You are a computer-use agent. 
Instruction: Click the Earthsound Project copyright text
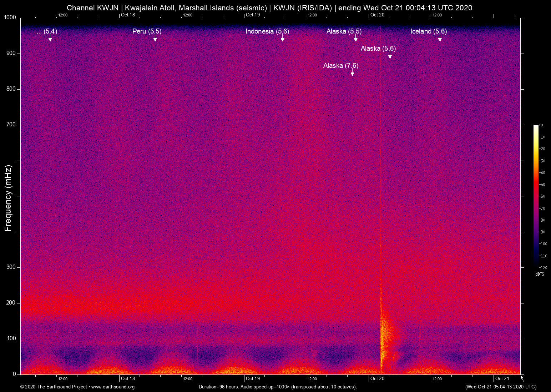[54, 387]
